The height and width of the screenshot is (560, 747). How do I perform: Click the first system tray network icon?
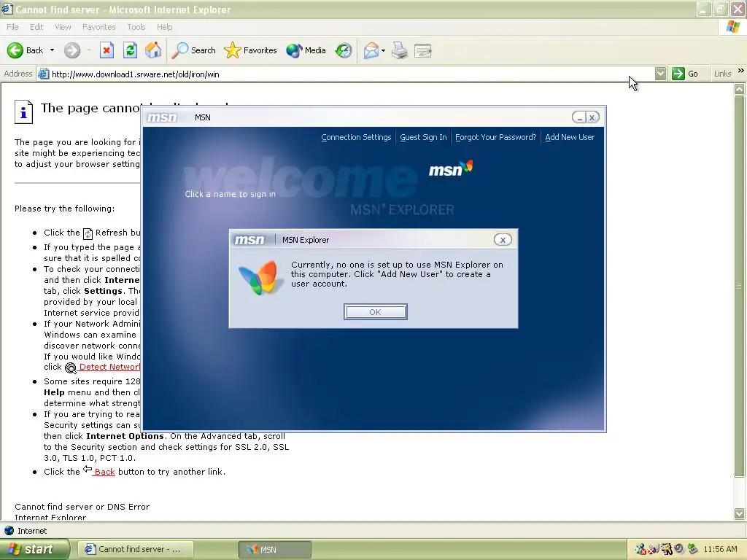point(640,549)
